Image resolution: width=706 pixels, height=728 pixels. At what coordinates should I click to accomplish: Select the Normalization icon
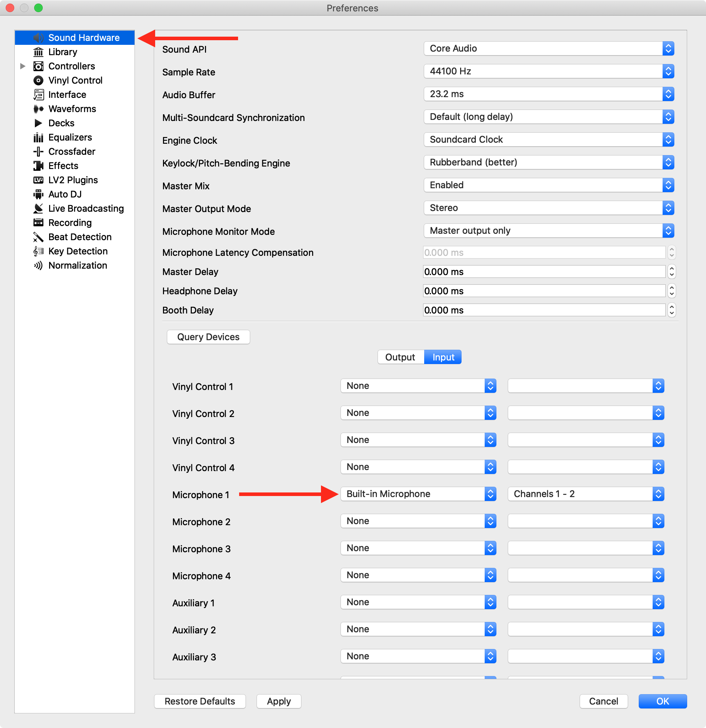38,265
